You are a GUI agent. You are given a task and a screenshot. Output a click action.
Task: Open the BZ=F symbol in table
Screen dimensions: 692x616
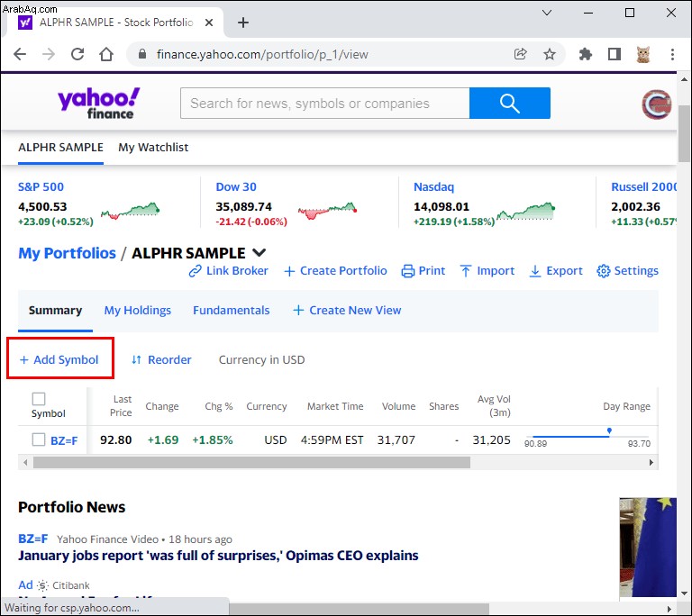tap(65, 440)
